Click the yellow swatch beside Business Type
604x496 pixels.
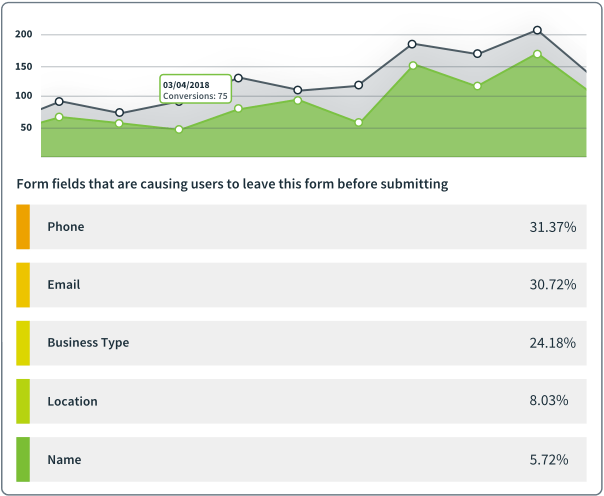(23, 343)
